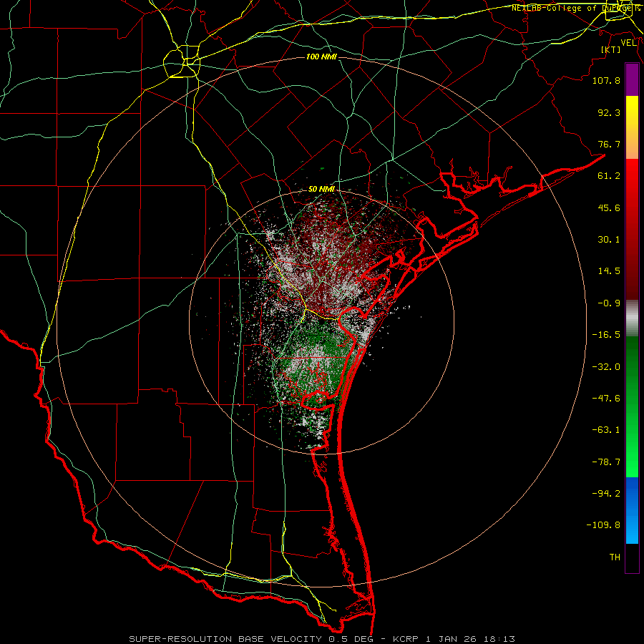This screenshot has height=644, width=644.
Task: Click the 14.5 value on velocity scale
Action: 609,271
